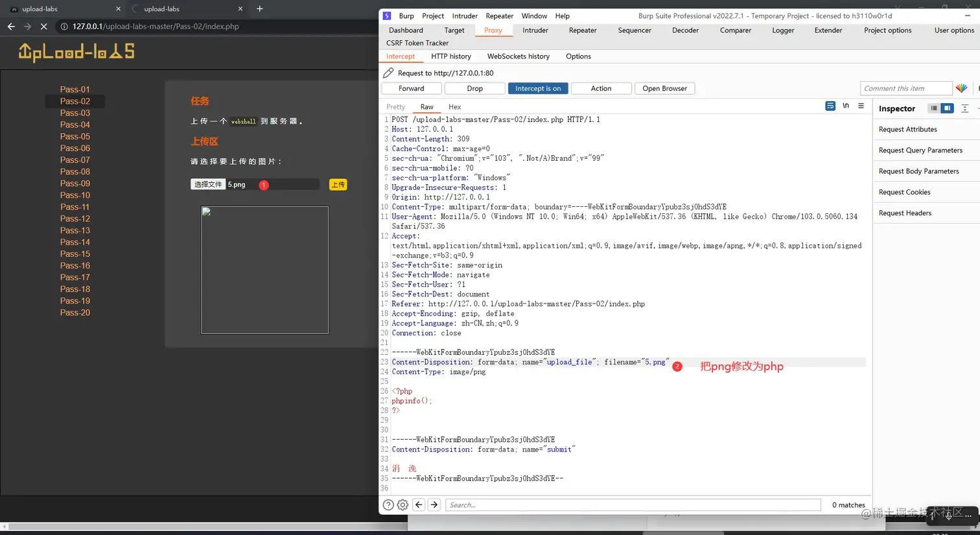
Task: Stop the browser page loading
Action: (x=43, y=27)
